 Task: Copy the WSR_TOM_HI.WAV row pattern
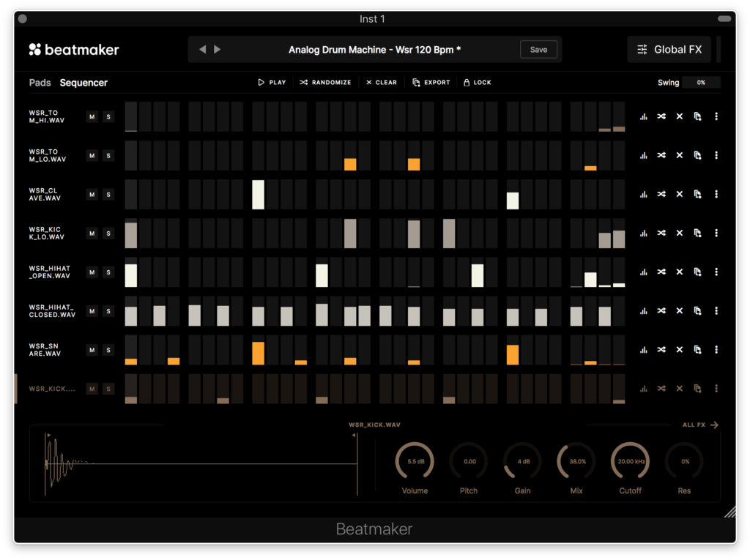(697, 116)
